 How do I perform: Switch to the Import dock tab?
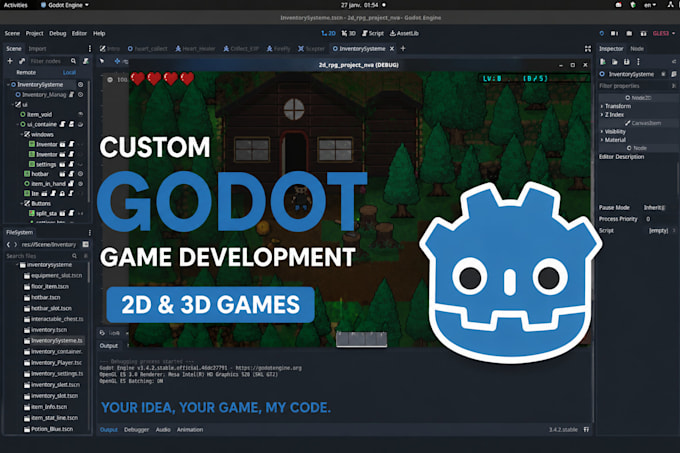pos(37,49)
